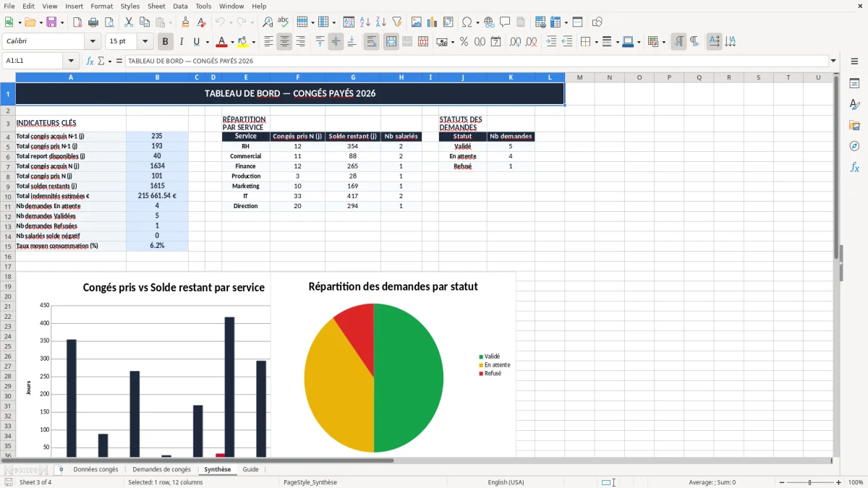Open Draw Functions shapes icon

(x=597, y=22)
